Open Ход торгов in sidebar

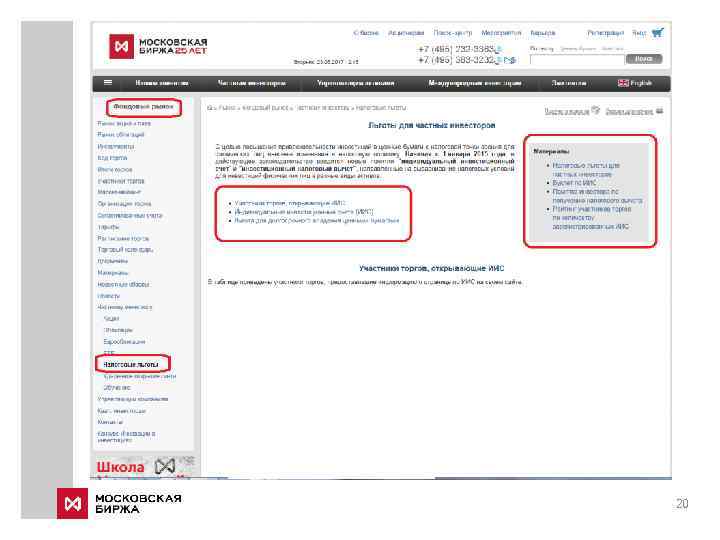[112, 158]
